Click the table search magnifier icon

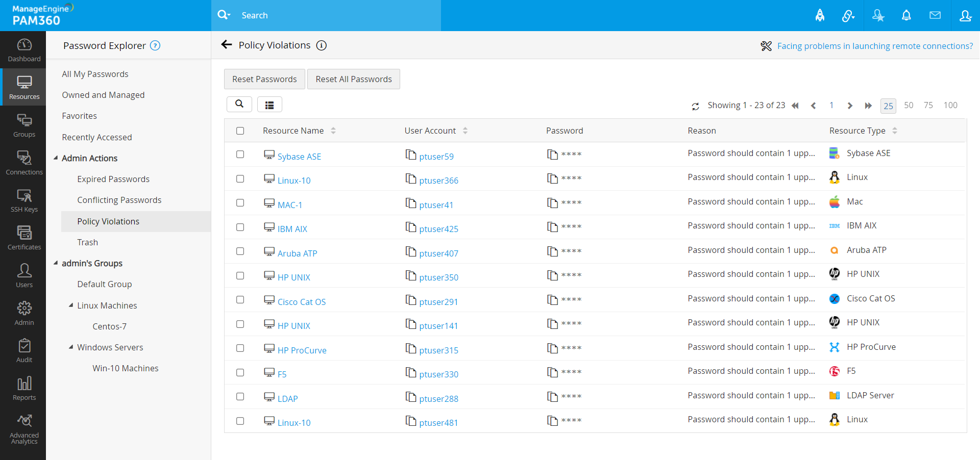(239, 104)
